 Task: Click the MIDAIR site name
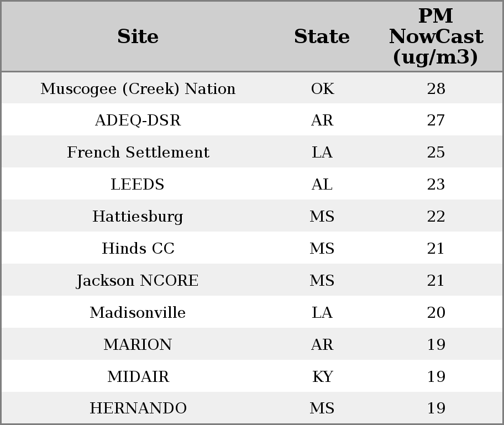click(138, 376)
